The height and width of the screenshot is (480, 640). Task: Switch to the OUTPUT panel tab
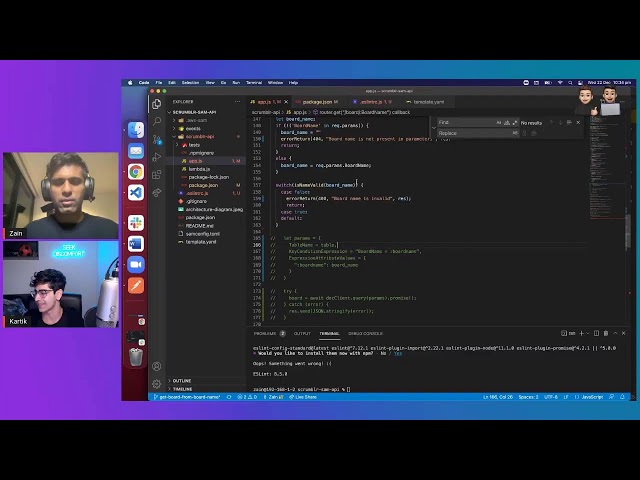click(x=302, y=333)
